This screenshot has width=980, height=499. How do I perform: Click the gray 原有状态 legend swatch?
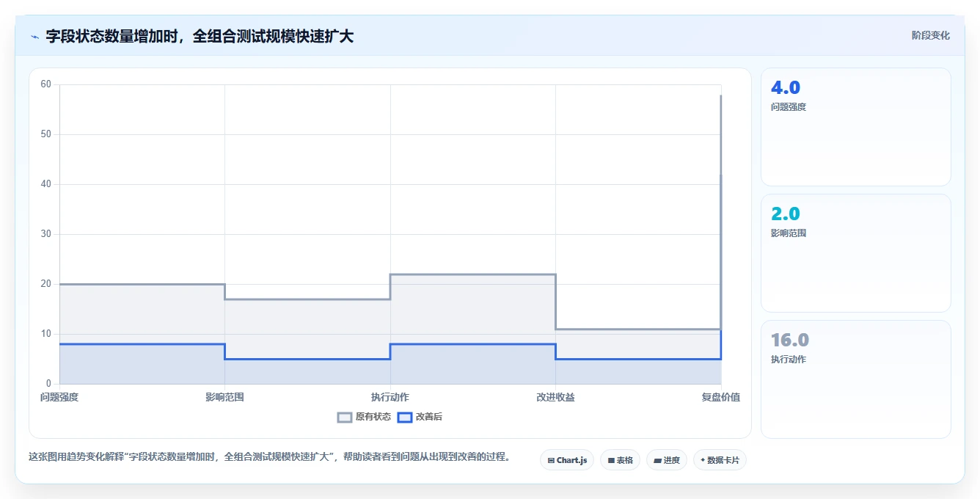tap(345, 417)
